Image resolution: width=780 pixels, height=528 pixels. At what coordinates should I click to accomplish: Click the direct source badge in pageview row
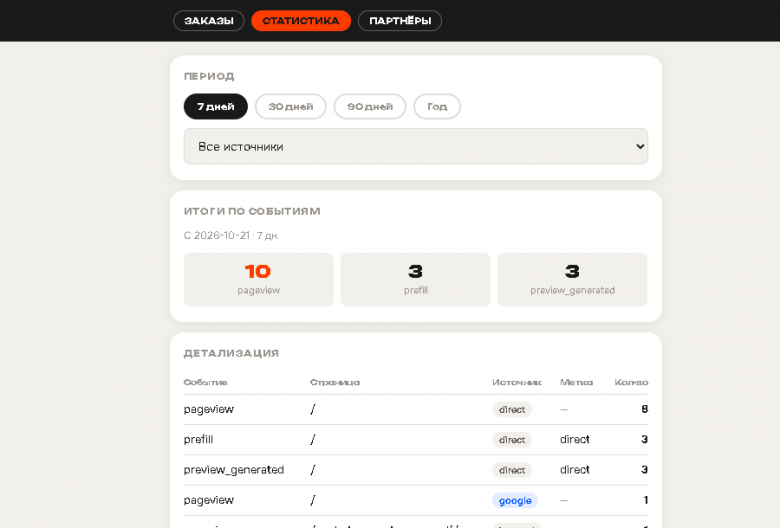tap(512, 410)
